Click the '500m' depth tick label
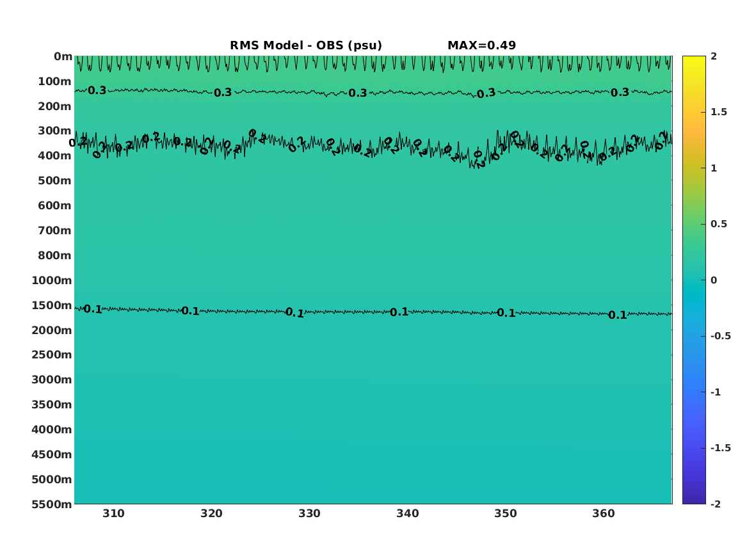The image size is (747, 560). pos(54,181)
